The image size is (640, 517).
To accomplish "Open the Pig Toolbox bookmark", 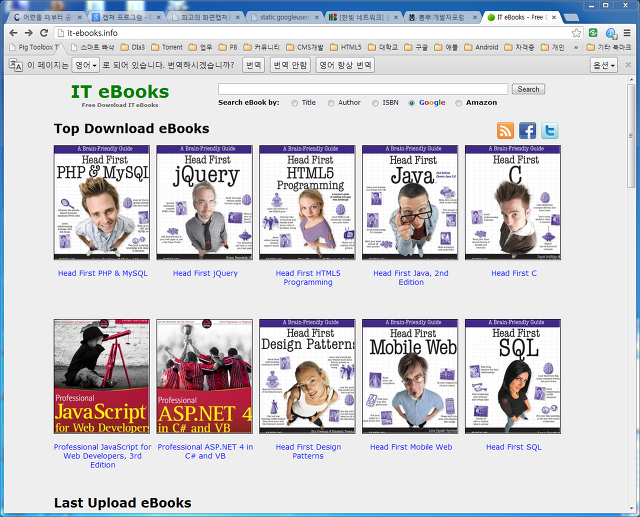I will click(33, 47).
